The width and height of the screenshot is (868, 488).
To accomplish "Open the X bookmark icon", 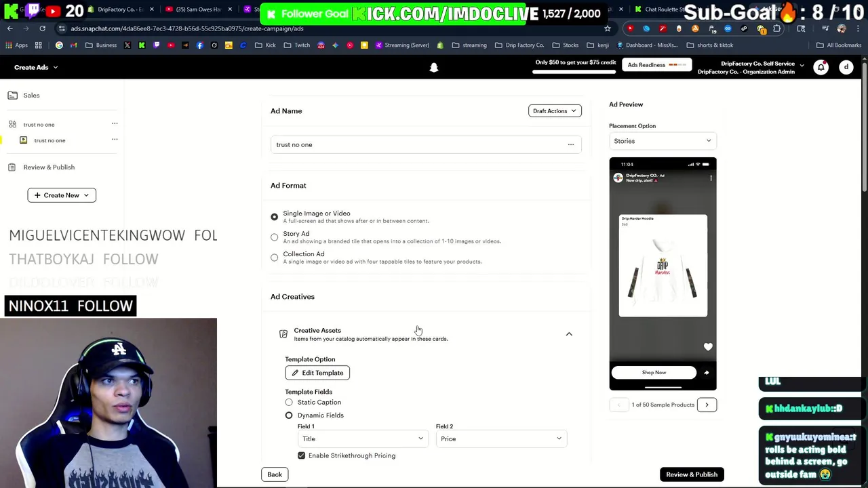I will point(127,45).
